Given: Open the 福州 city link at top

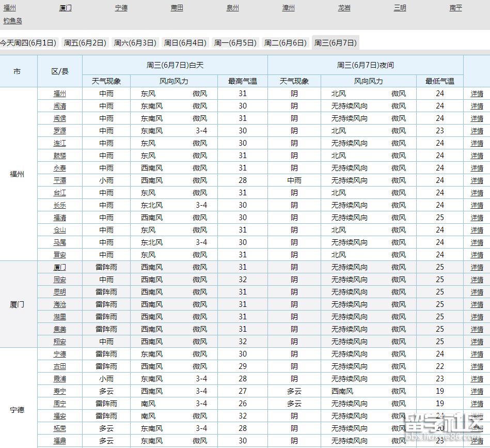Looking at the screenshot, I should 9,7.
